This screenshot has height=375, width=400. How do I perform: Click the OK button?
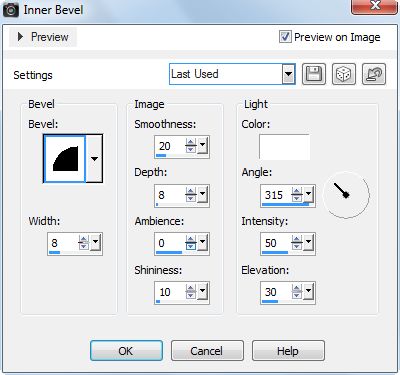(x=126, y=351)
